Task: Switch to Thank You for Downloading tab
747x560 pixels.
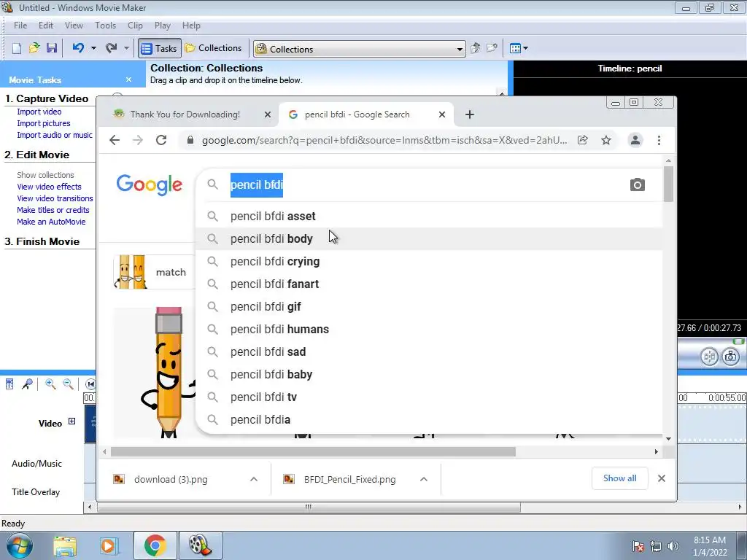Action: (185, 114)
